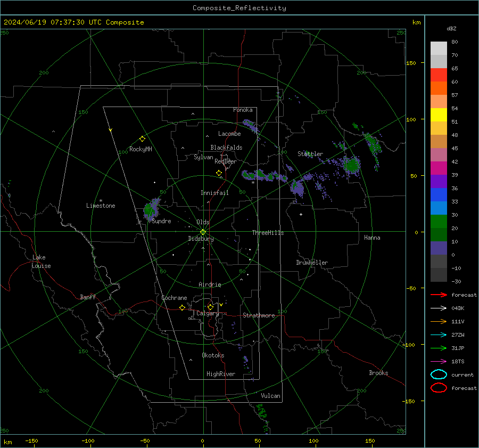The width and height of the screenshot is (479, 448).
Task: Click the green echo cell beside Sundre
Action: coord(150,210)
